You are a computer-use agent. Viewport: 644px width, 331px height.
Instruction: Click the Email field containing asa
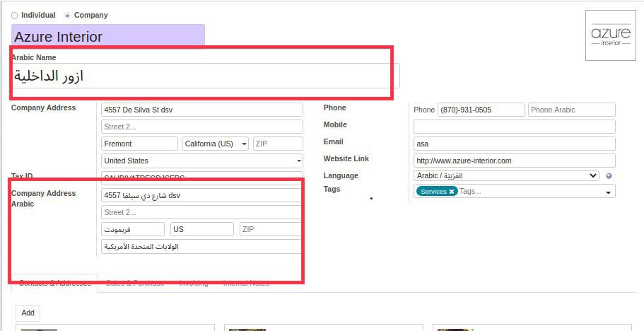[514, 144]
